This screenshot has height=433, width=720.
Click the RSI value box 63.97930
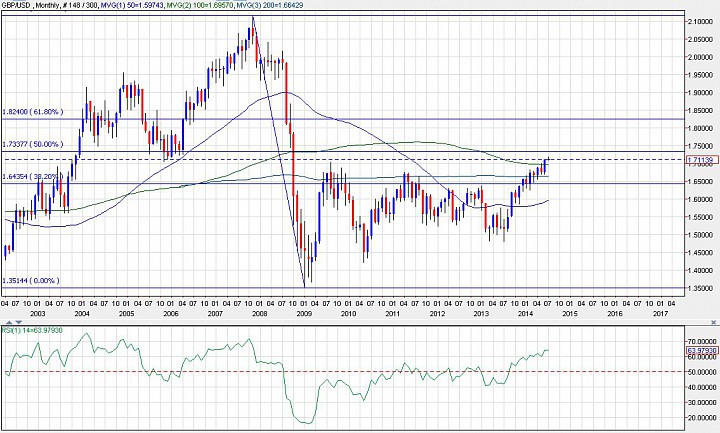pyautogui.click(x=702, y=350)
